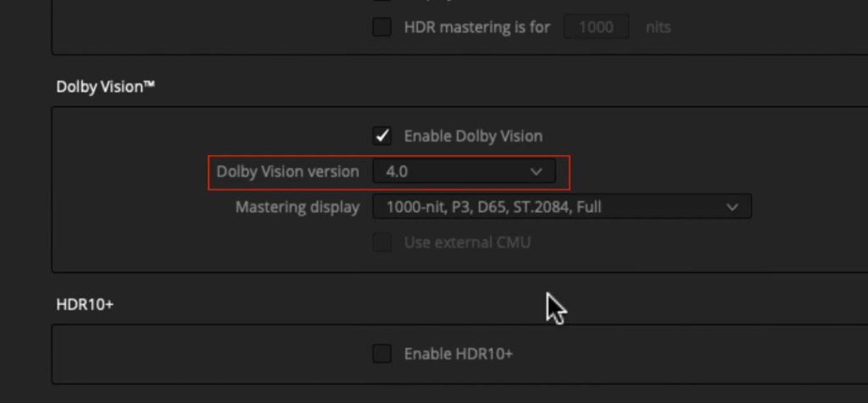
Task: Toggle the Use external CMU checkbox
Action: click(x=382, y=243)
